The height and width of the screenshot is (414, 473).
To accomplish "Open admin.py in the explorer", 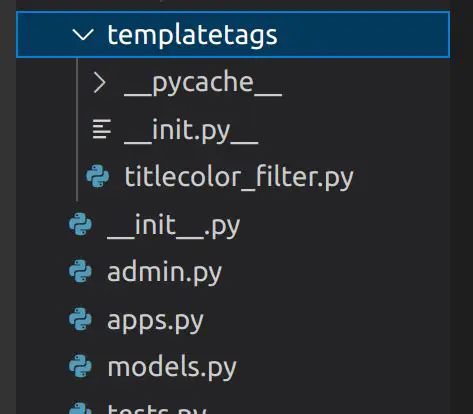I will pyautogui.click(x=164, y=273).
